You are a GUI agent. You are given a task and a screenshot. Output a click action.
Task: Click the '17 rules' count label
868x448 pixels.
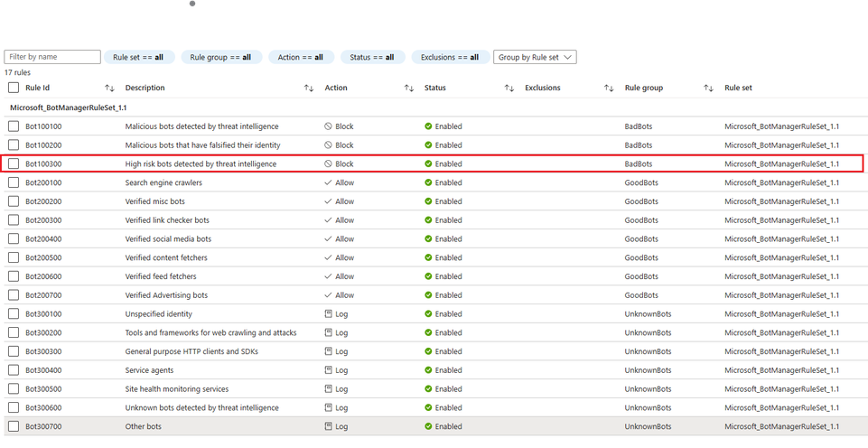[17, 72]
